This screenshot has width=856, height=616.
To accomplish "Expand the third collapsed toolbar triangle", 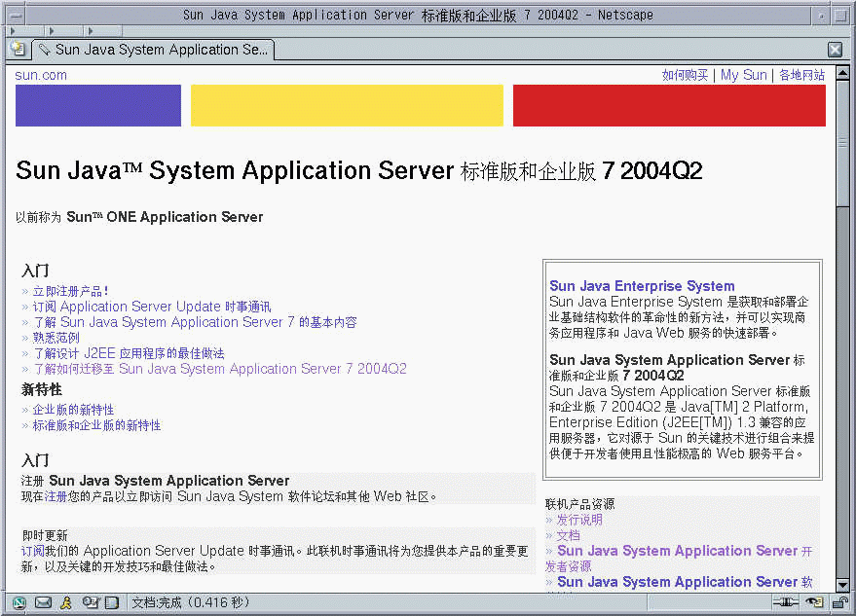I will [90, 31].
